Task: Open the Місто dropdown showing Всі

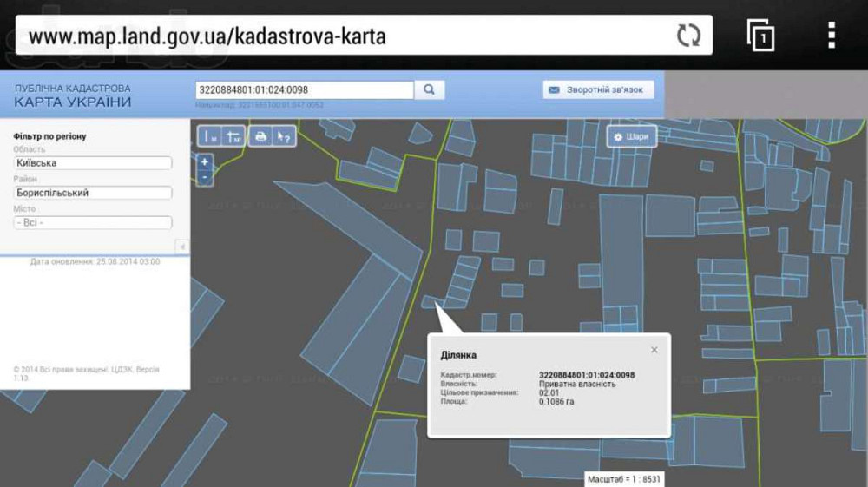Action: [x=93, y=223]
